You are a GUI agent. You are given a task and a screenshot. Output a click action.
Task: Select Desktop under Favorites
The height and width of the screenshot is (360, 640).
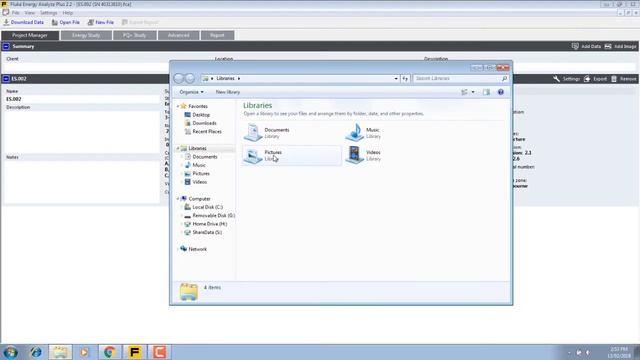pyautogui.click(x=197, y=115)
